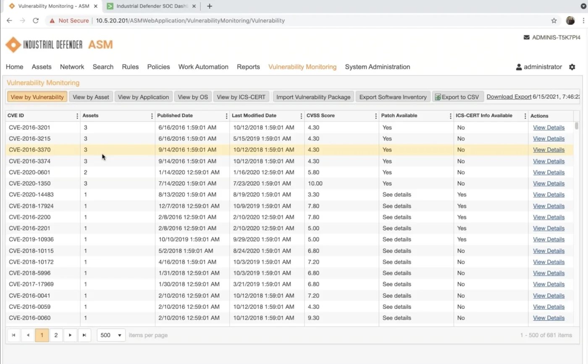This screenshot has width=588, height=364.
Task: Switch to View by ICS-CERT
Action: pyautogui.click(x=241, y=97)
